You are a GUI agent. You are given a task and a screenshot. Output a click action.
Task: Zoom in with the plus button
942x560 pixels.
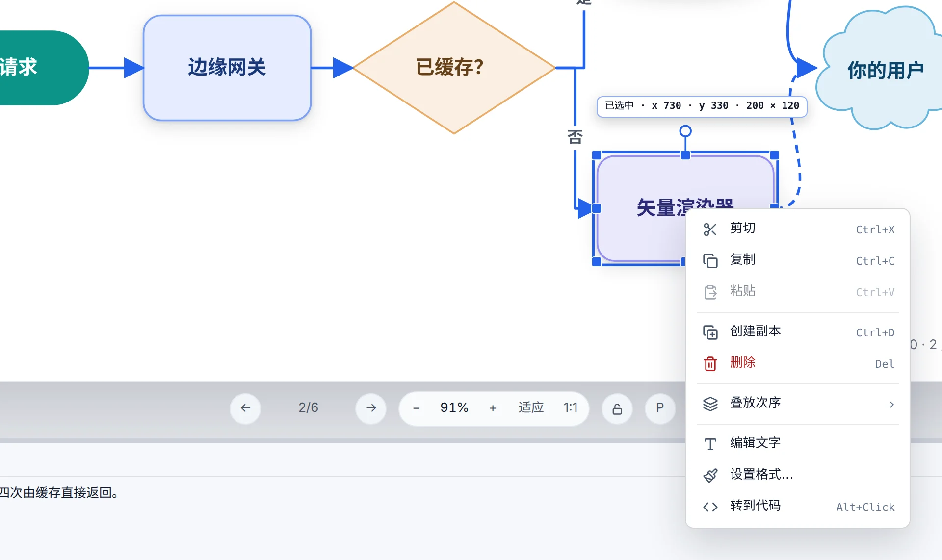coord(493,408)
